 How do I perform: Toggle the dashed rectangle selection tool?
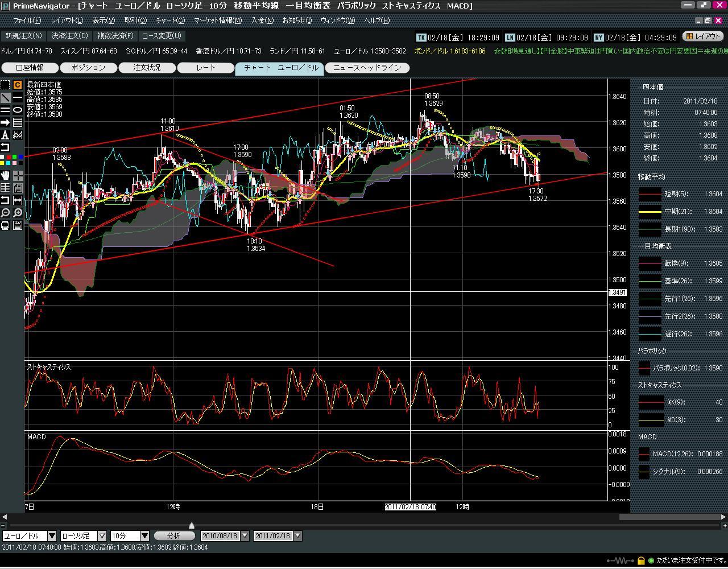tap(5, 85)
